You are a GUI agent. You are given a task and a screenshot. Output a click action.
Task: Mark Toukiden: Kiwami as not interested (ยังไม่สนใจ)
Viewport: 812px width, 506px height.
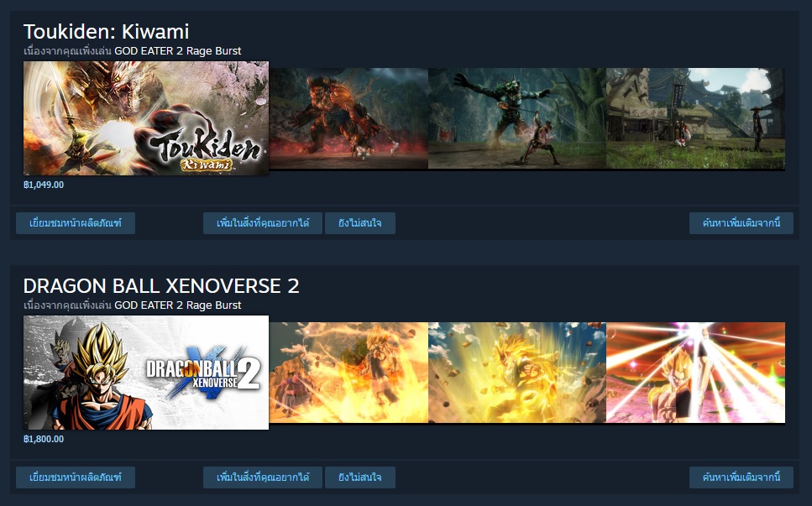[360, 223]
